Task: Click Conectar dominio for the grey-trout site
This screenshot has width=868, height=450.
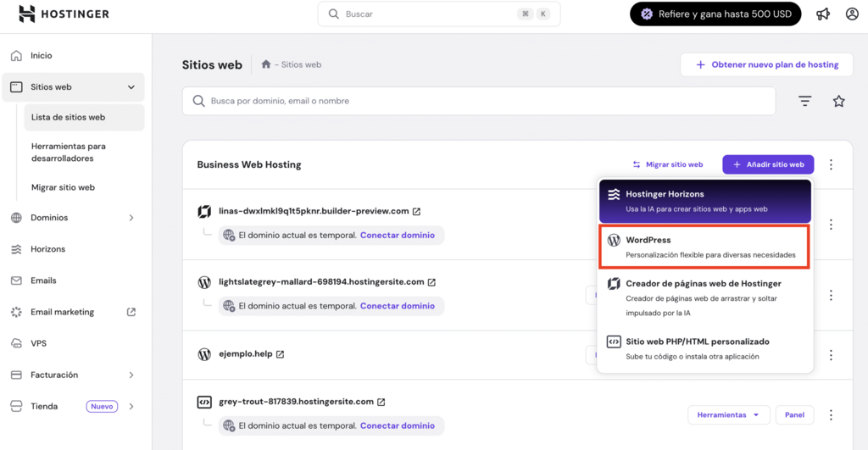Action: click(398, 425)
